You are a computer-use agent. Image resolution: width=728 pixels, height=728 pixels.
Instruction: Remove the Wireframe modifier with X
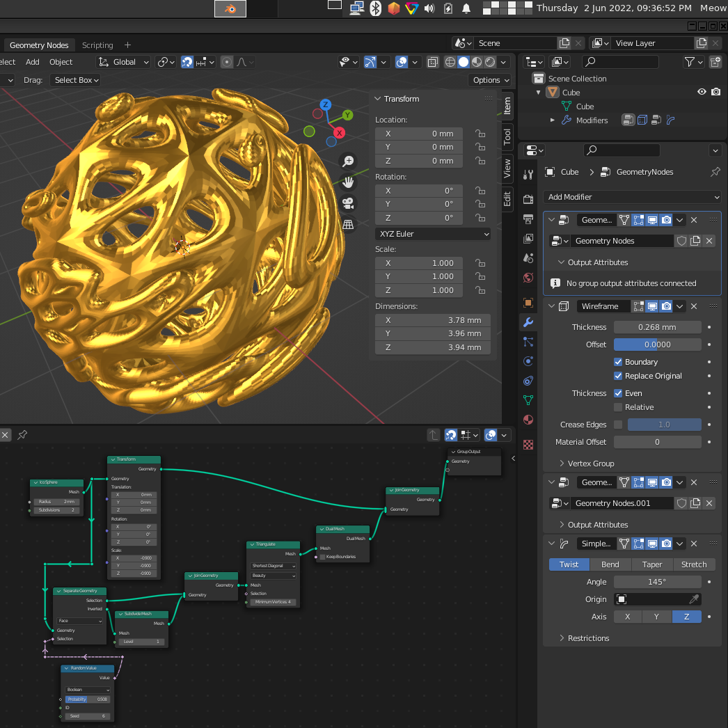694,306
